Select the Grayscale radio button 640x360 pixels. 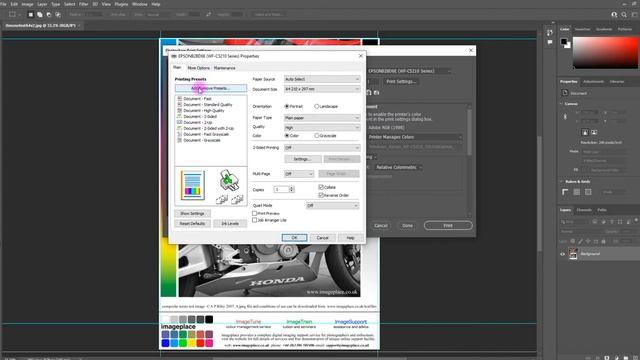tap(316, 136)
